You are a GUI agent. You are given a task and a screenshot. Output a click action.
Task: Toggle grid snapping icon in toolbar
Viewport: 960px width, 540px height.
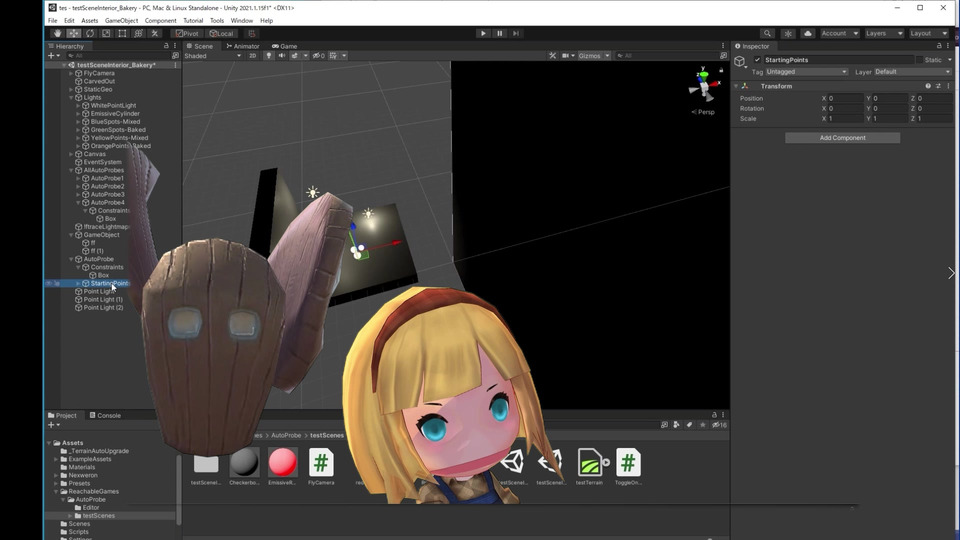(x=252, y=33)
